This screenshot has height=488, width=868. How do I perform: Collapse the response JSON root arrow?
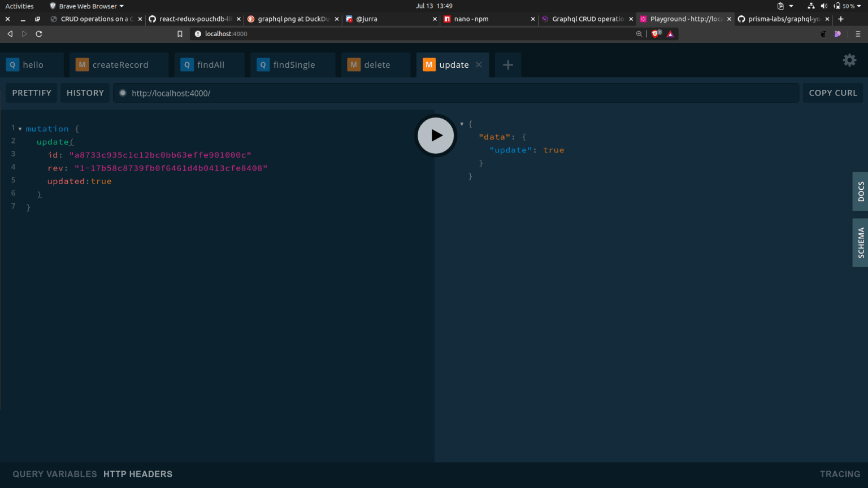462,124
